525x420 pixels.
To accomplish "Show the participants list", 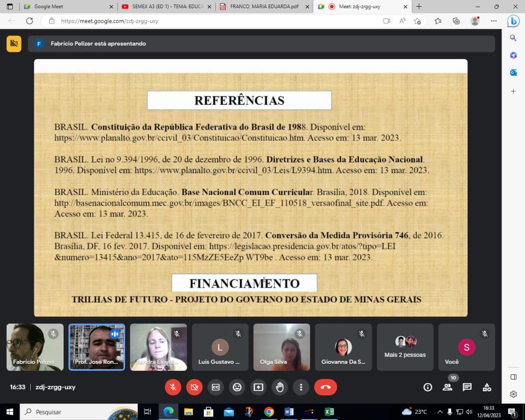I will coord(447,387).
